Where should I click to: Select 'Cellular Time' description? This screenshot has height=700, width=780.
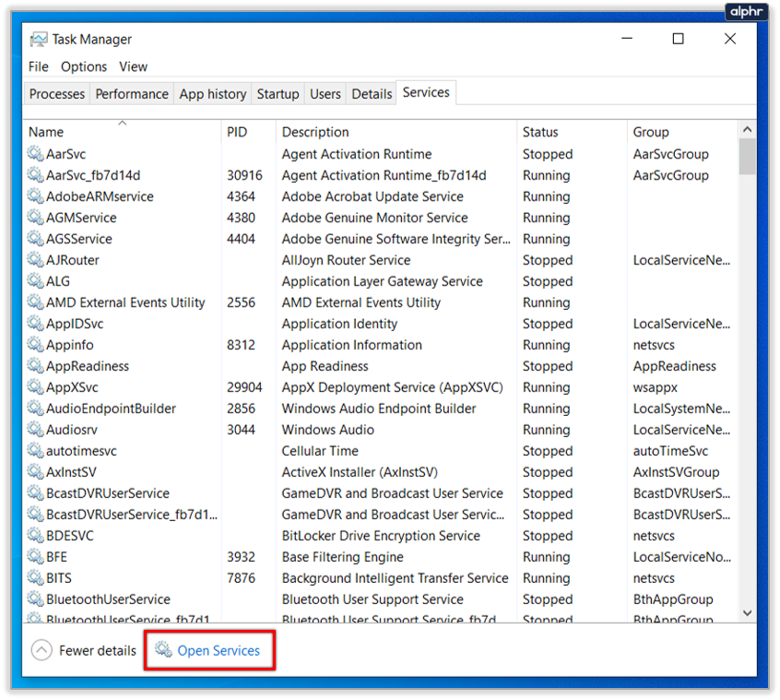(320, 451)
